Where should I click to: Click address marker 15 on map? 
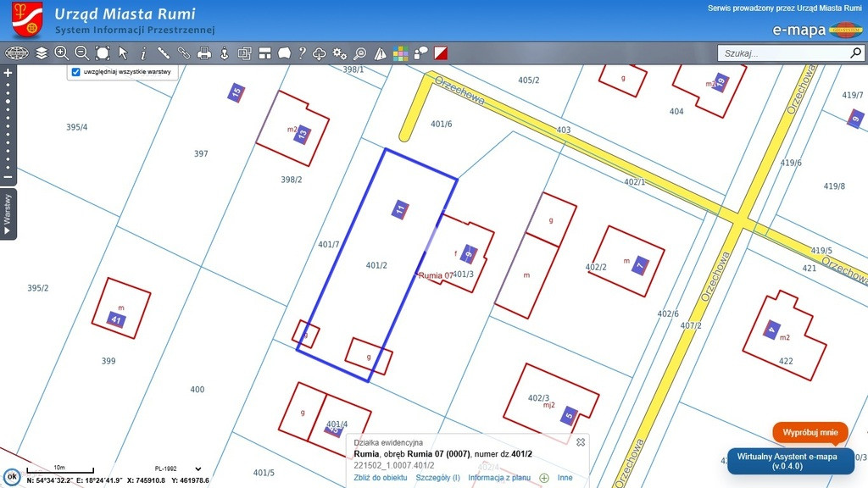pos(236,92)
